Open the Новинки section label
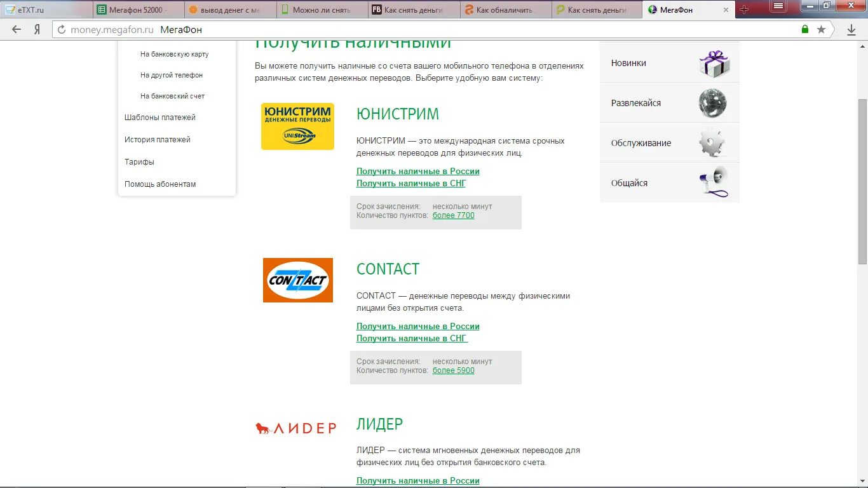 (628, 63)
